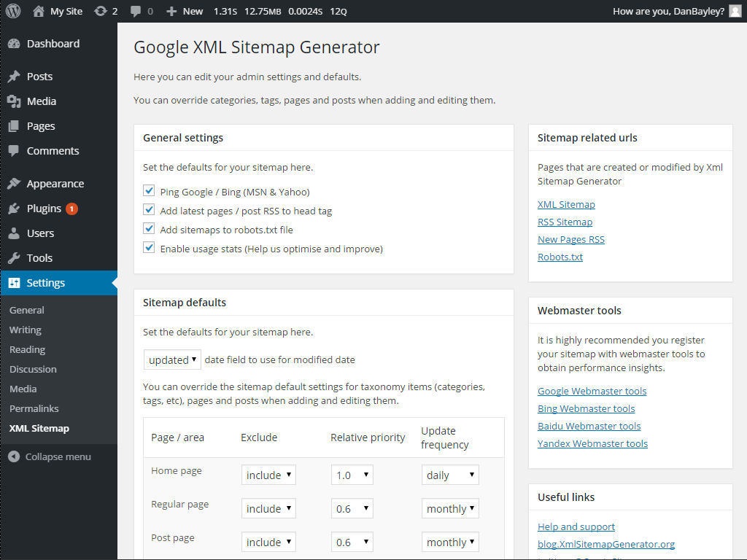This screenshot has width=747, height=560.
Task: Open the modified date field dropdown
Action: point(172,359)
